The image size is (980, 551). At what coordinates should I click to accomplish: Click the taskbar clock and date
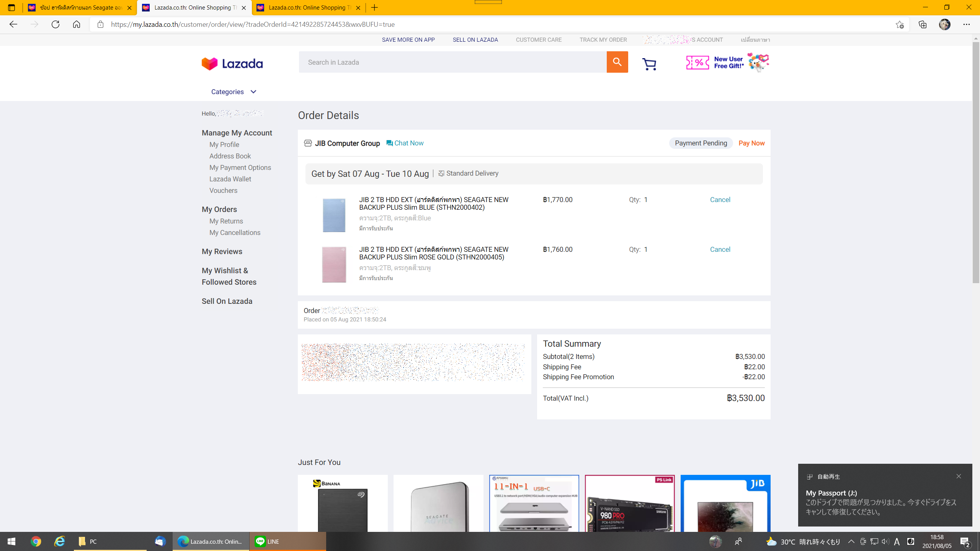(937, 541)
